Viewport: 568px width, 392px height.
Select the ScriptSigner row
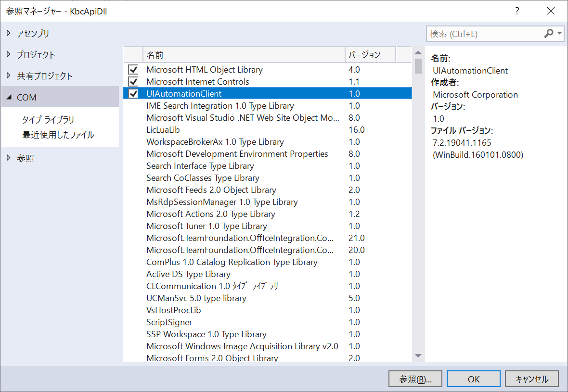(x=267, y=322)
